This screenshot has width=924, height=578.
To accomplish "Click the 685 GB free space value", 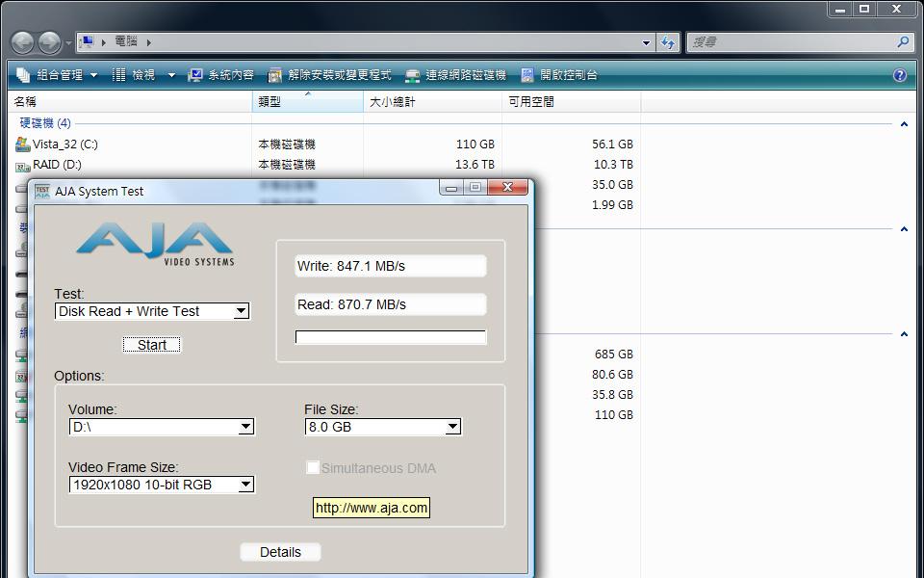I will point(613,355).
